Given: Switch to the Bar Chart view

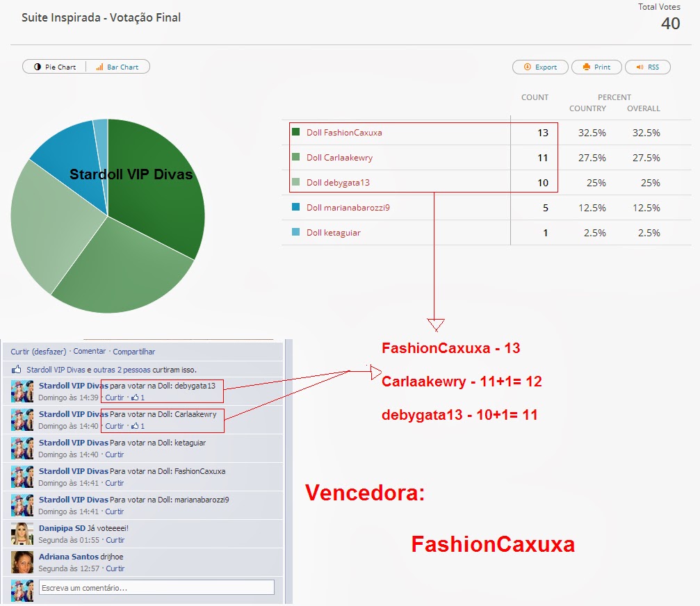Looking at the screenshot, I should tap(117, 67).
